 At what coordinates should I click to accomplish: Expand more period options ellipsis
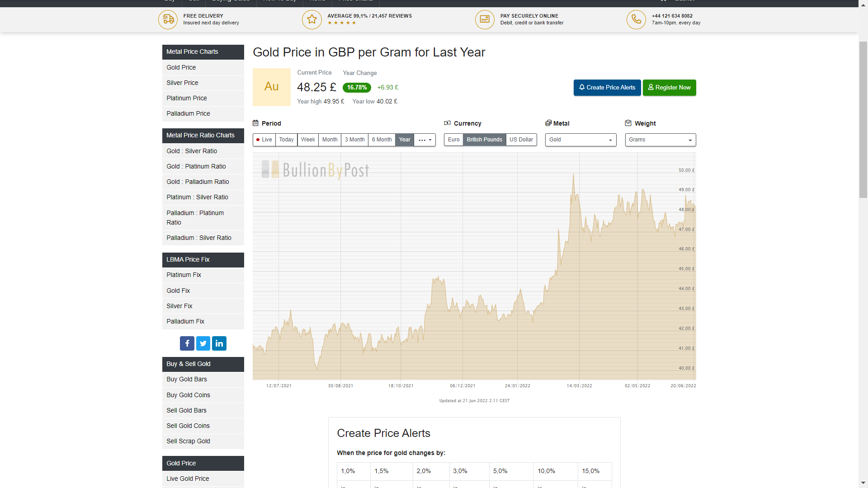[x=425, y=140]
